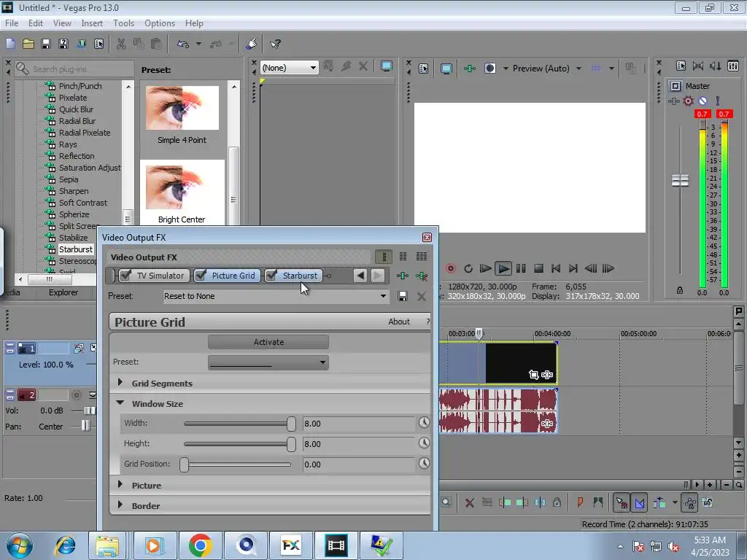The width and height of the screenshot is (747, 560).
Task: Click the Play button
Action: [x=503, y=268]
